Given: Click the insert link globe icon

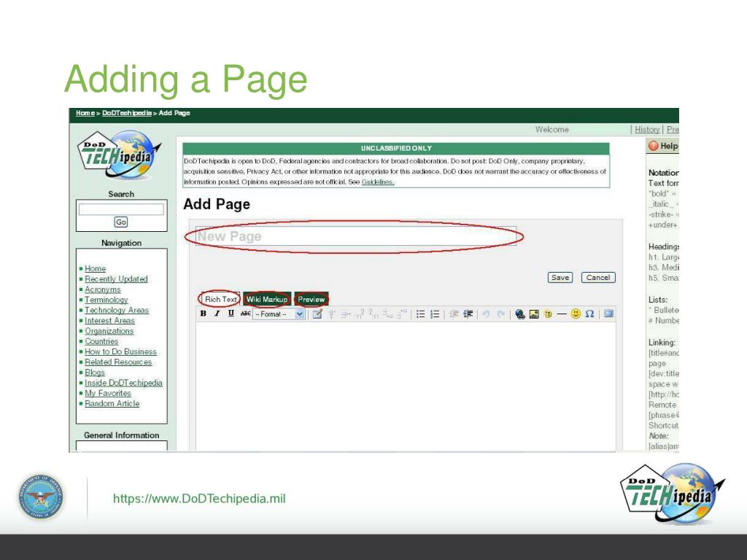Looking at the screenshot, I should 519,314.
